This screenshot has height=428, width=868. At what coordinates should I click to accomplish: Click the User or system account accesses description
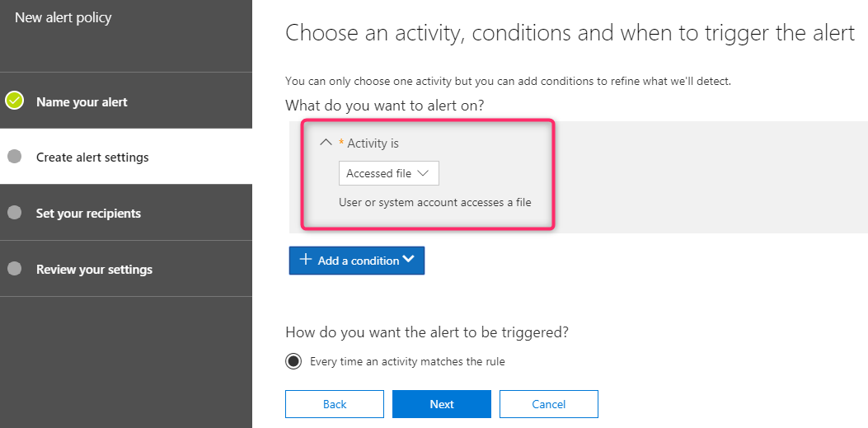point(435,203)
